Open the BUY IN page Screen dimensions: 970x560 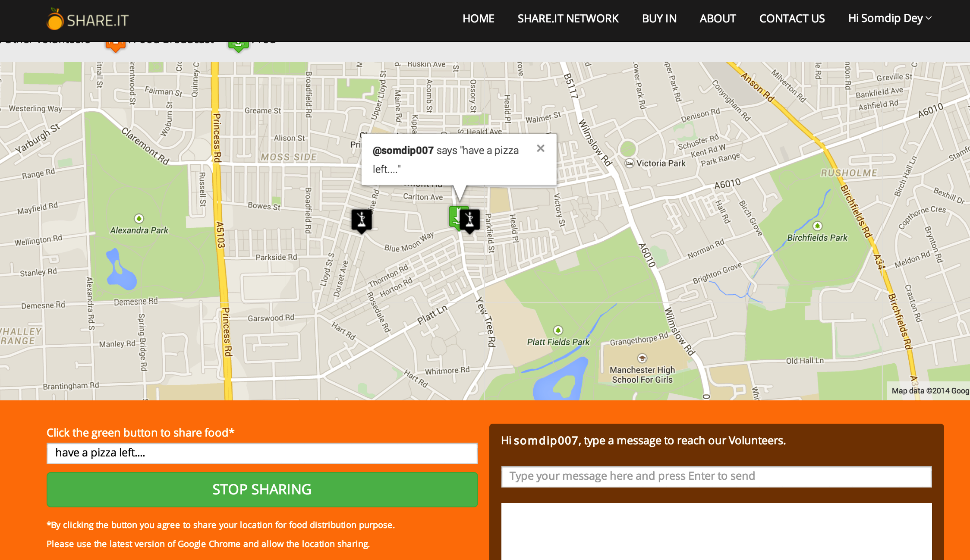(659, 19)
